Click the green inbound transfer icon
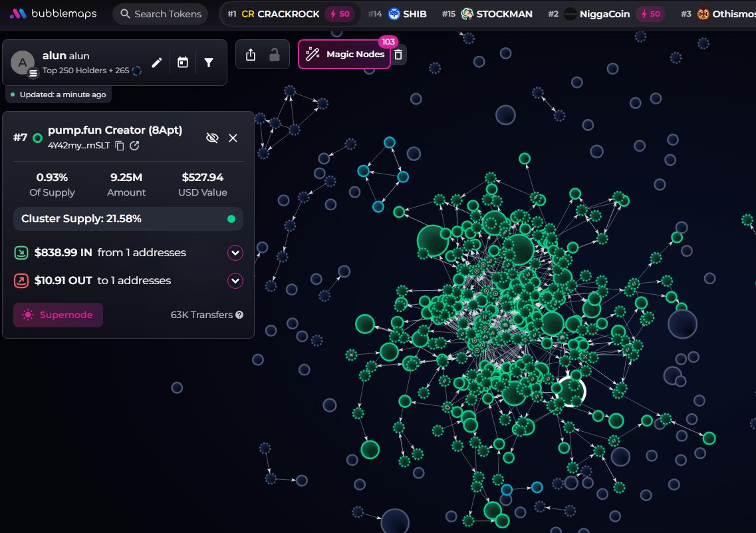Screen dimensions: 756x533 click(x=21, y=253)
